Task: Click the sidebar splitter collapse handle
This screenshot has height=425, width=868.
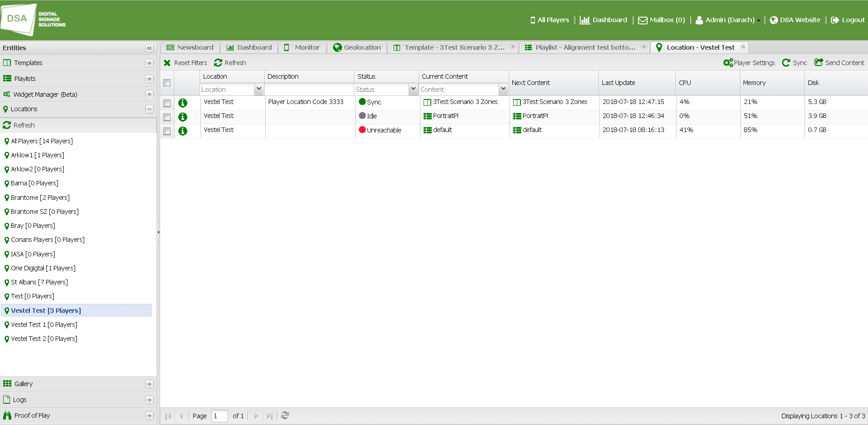Action: 158,232
